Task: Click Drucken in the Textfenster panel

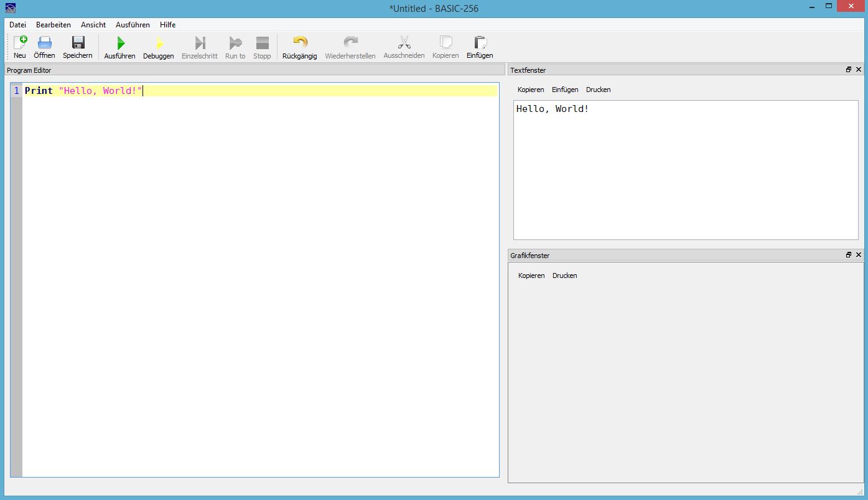Action: pyautogui.click(x=598, y=90)
